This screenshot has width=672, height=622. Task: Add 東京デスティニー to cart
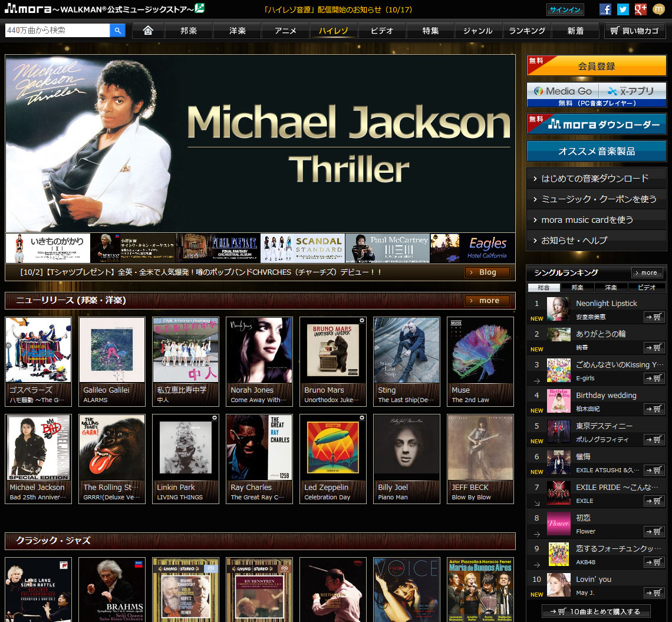pyautogui.click(x=654, y=439)
